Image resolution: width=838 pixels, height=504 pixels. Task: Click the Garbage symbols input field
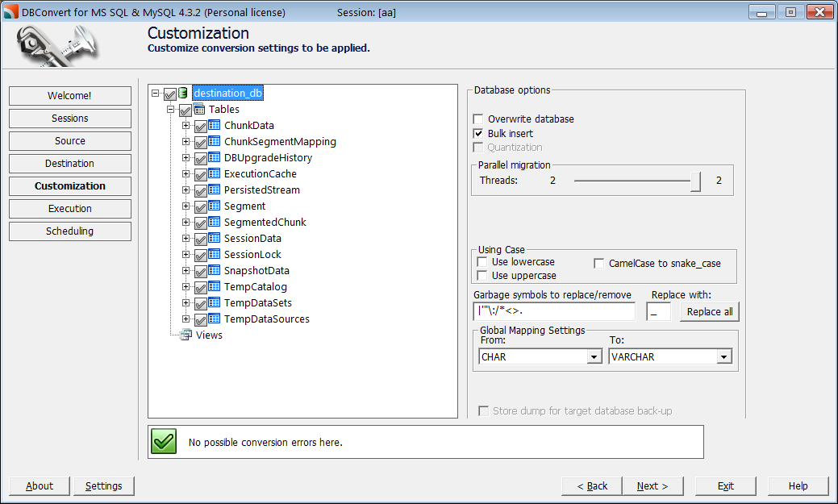pyautogui.click(x=553, y=311)
